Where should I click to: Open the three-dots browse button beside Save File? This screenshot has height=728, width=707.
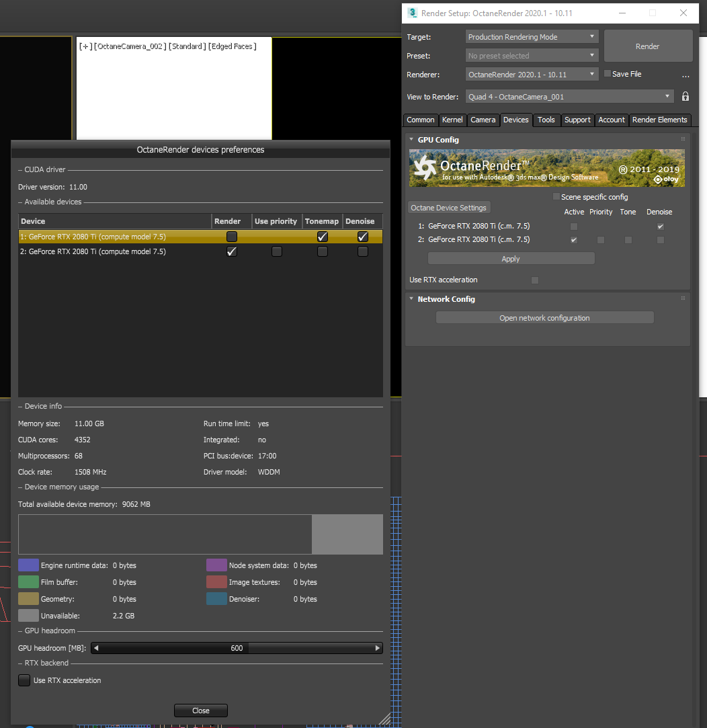click(685, 75)
